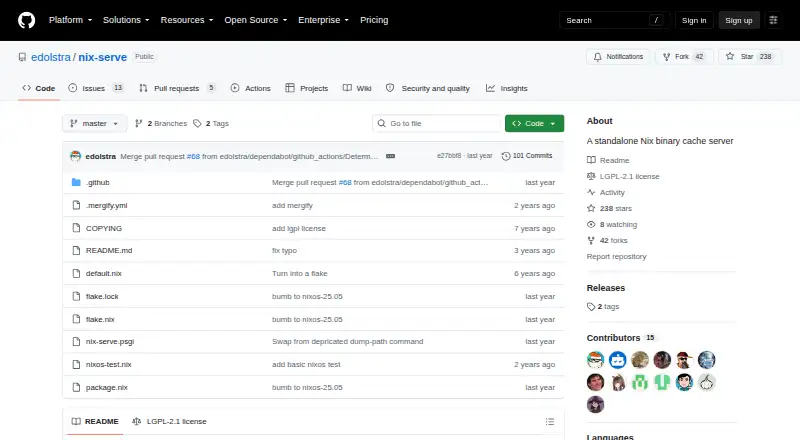Open 'Turn into a flake' commit message
The height and width of the screenshot is (440, 800).
(299, 273)
